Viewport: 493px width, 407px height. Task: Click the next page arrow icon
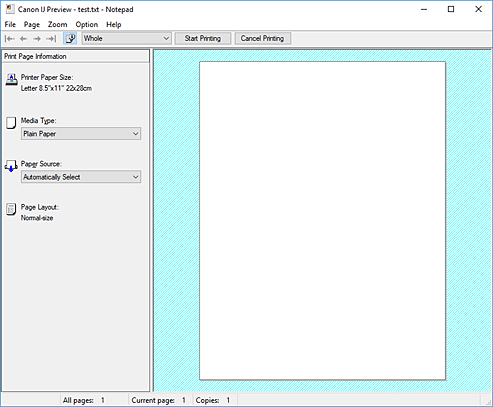[x=37, y=39]
